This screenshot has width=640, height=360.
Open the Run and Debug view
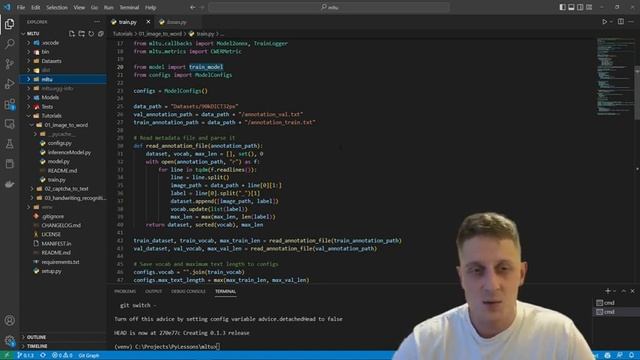click(x=9, y=84)
